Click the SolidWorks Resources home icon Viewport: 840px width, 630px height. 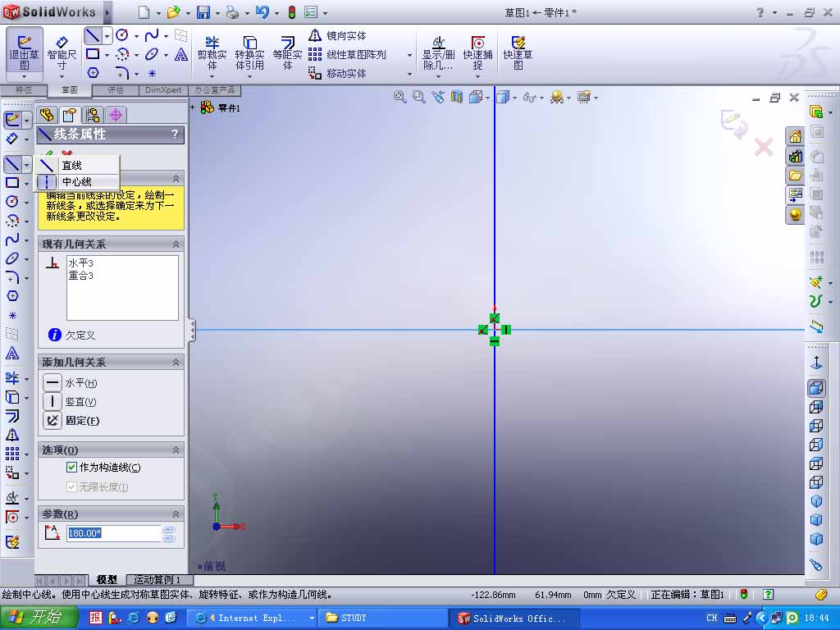795,137
